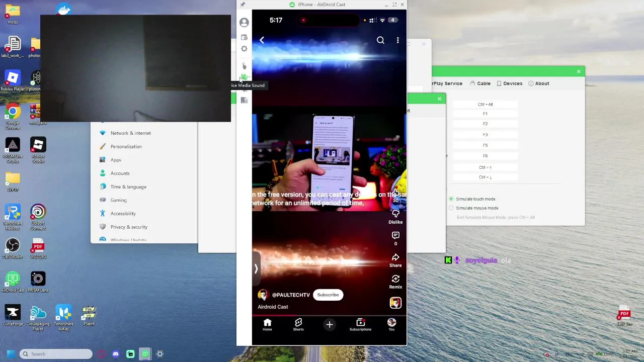The image size is (644, 362).
Task: Open Personalization in Windows Settings
Action: 121,147
